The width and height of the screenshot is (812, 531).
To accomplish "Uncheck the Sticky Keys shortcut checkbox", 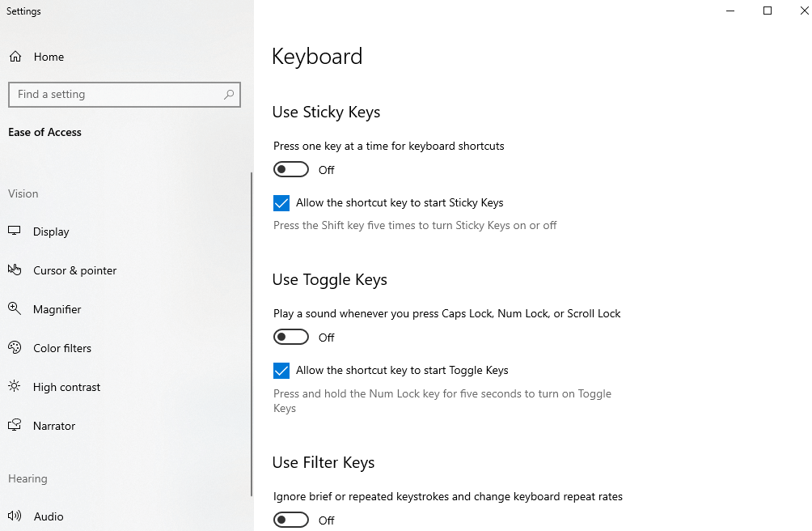I will pyautogui.click(x=281, y=202).
